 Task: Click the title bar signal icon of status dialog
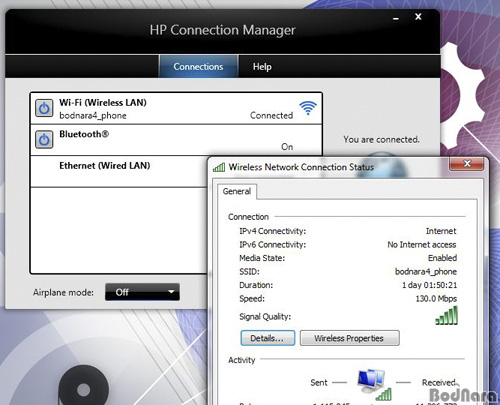click(x=219, y=167)
